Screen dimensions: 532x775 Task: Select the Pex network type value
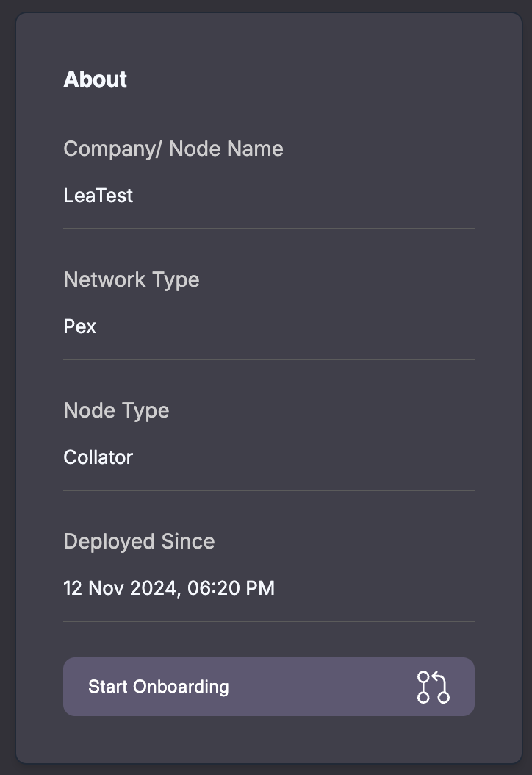pos(80,326)
